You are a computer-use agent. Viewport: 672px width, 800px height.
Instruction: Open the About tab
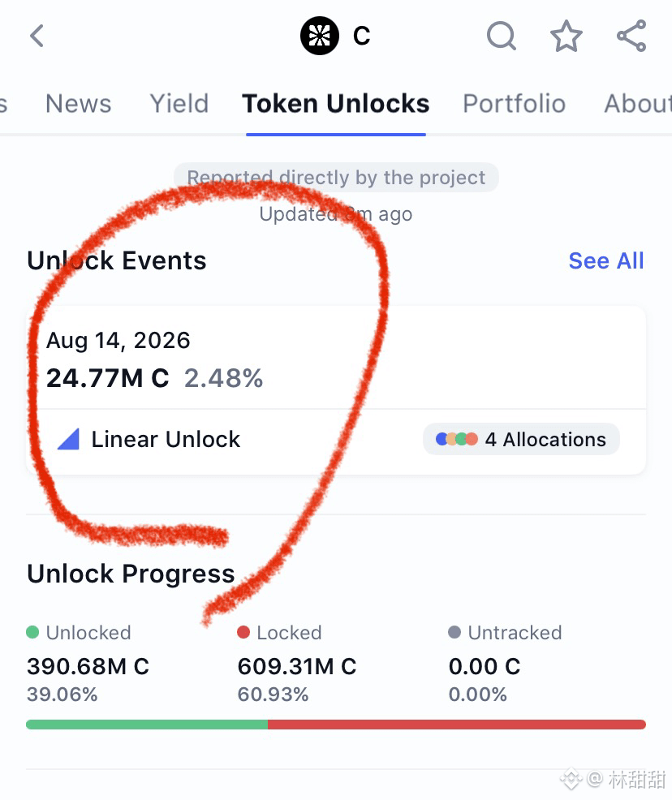coord(638,104)
